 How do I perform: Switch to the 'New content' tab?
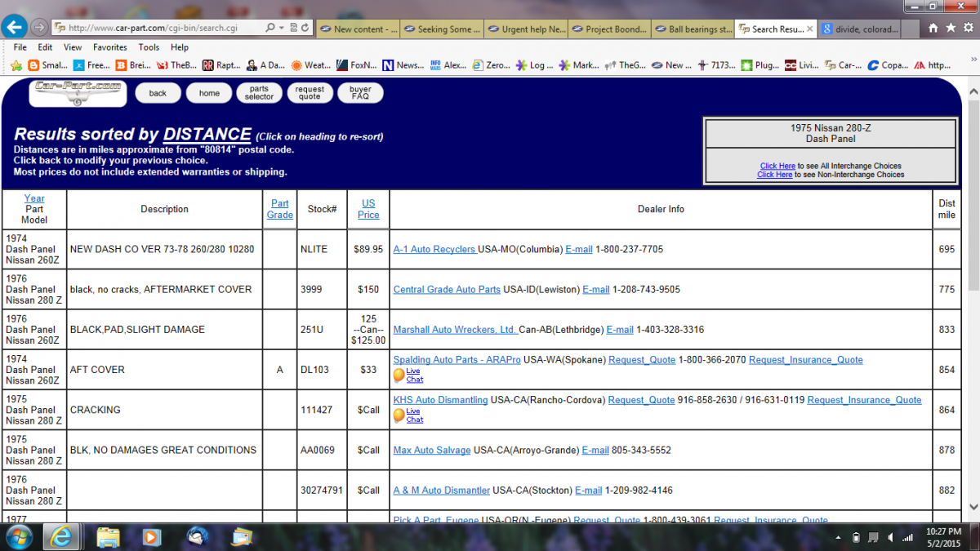click(359, 29)
